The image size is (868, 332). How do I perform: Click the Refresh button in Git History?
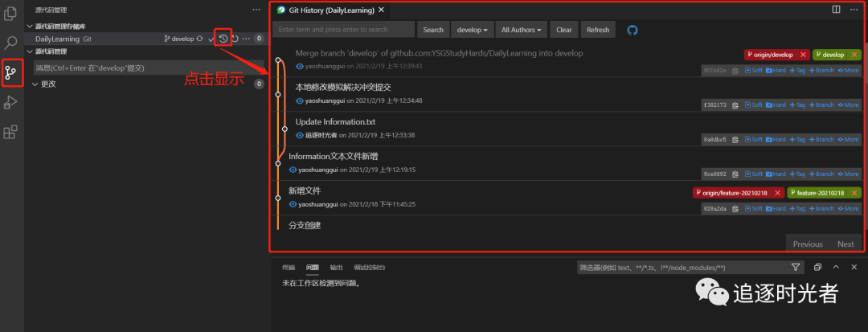pyautogui.click(x=598, y=30)
